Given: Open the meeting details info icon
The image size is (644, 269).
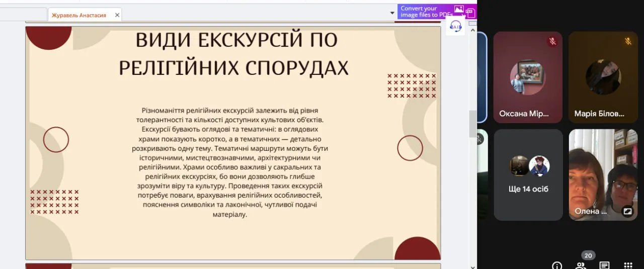Looking at the screenshot, I should 557,265.
